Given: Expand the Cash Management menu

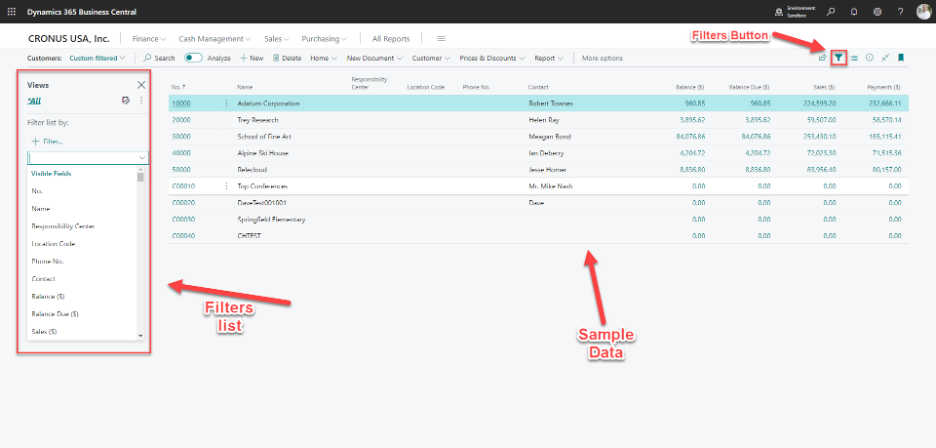Looking at the screenshot, I should tap(215, 39).
